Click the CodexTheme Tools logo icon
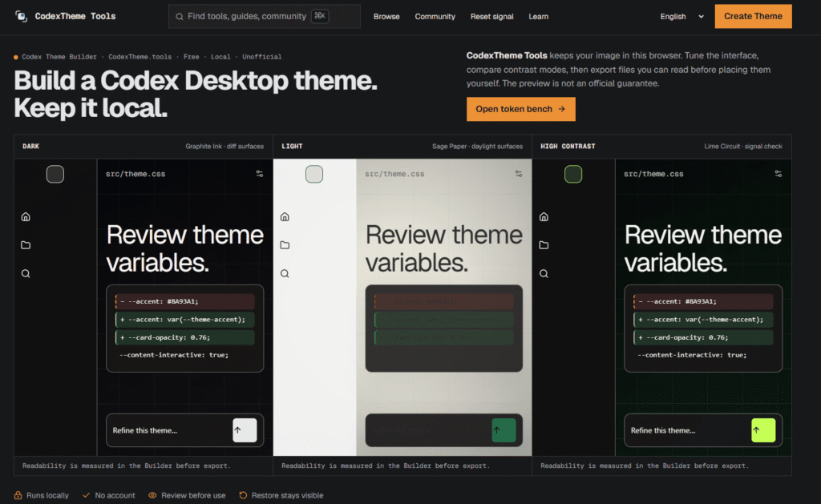 click(21, 16)
